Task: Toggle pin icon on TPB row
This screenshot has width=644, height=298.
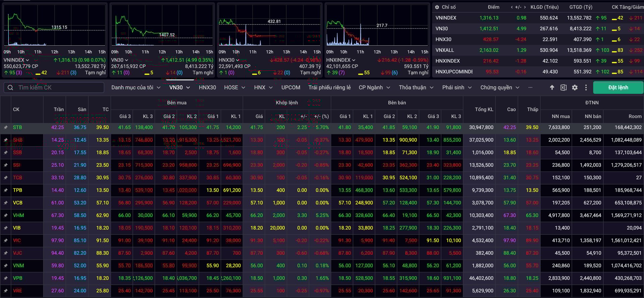Action: tap(6, 190)
